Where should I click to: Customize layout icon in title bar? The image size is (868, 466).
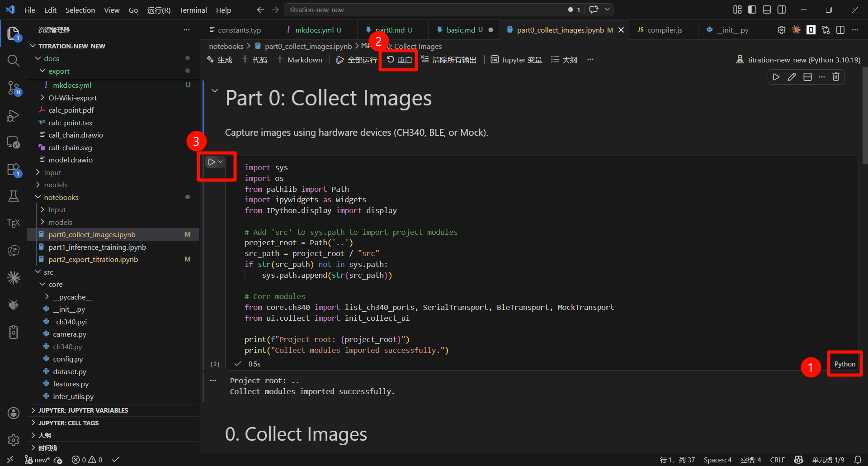(737, 10)
